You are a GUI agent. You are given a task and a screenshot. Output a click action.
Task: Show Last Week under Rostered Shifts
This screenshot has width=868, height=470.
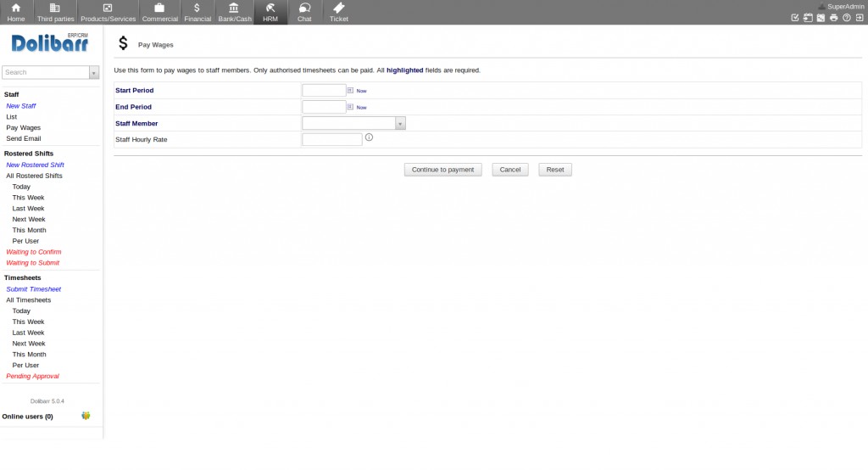coord(28,209)
